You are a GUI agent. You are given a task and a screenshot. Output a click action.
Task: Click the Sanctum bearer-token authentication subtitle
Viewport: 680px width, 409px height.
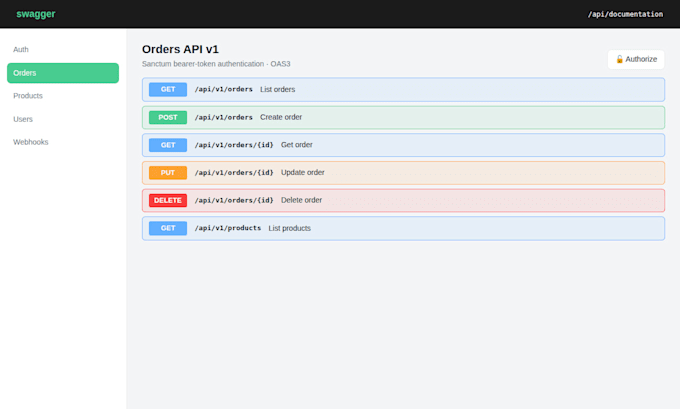pyautogui.click(x=216, y=64)
